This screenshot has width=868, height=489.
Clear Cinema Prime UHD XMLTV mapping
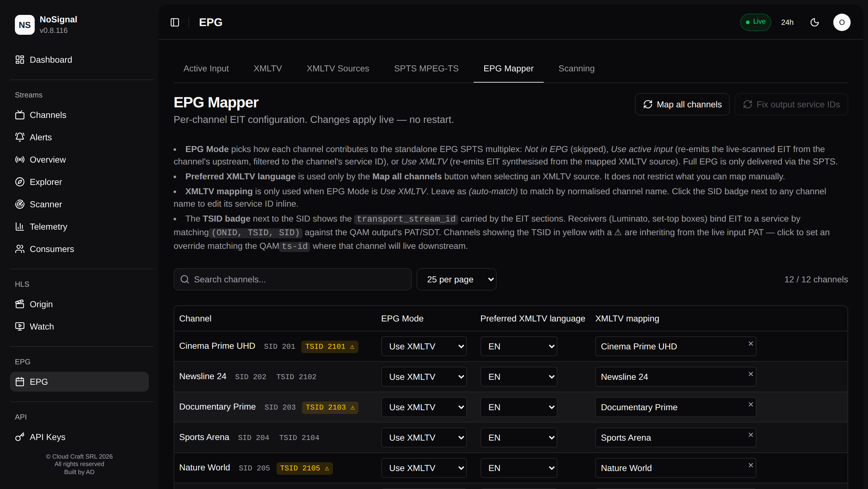tap(751, 344)
